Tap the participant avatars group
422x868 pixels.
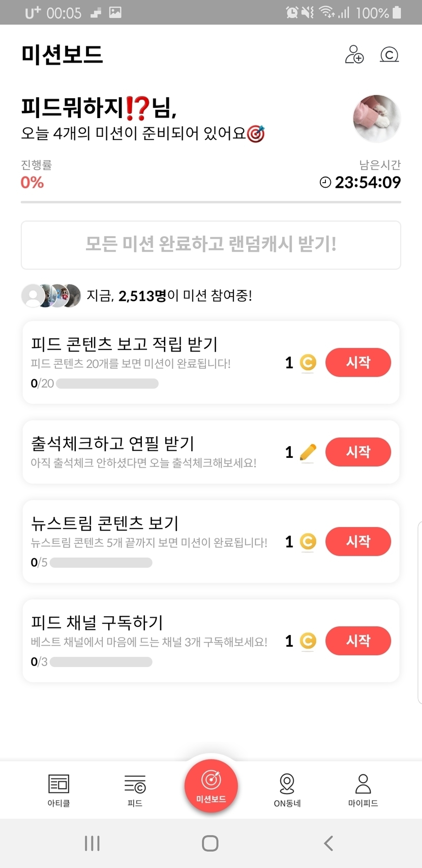[51, 296]
